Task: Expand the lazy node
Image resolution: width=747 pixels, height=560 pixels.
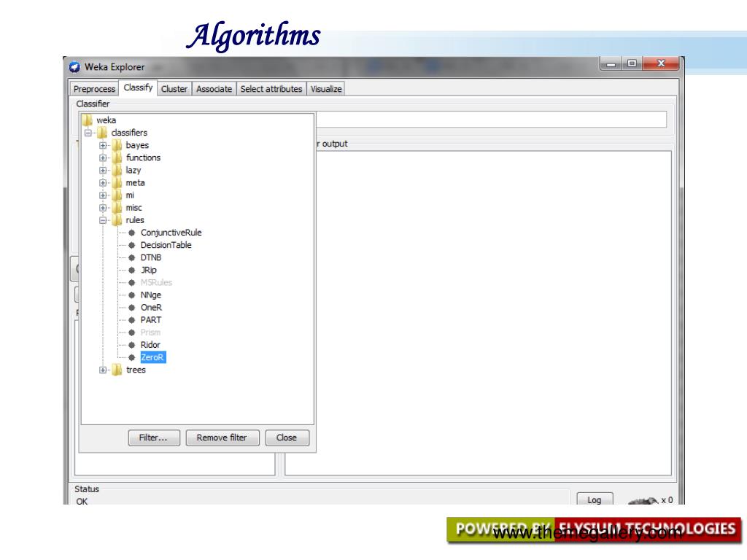Action: point(103,170)
